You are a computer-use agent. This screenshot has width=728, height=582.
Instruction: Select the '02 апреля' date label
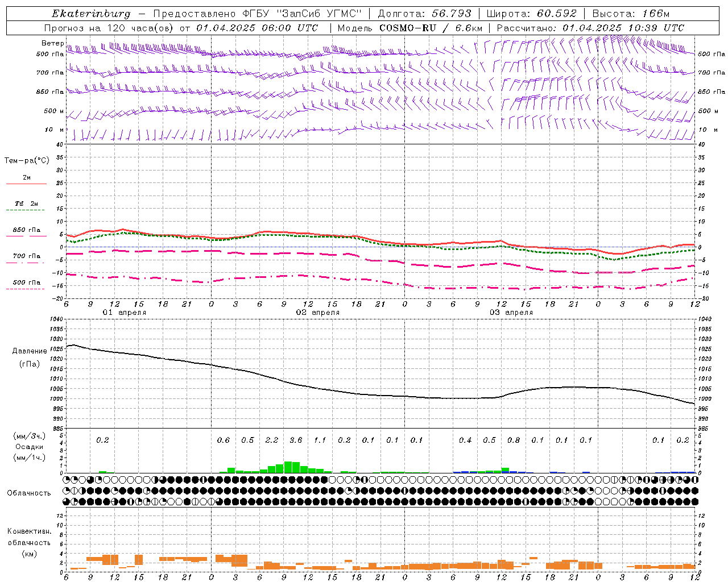pyautogui.click(x=317, y=313)
